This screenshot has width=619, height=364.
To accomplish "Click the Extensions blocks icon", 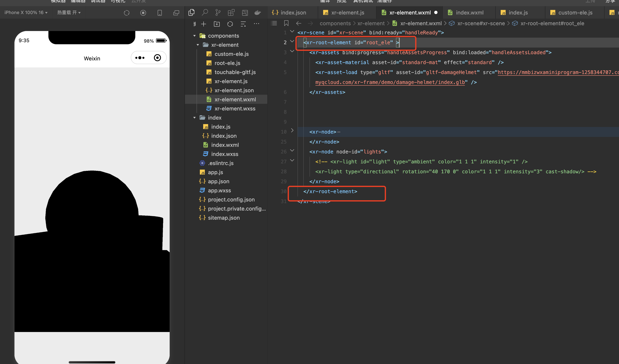I will [231, 13].
